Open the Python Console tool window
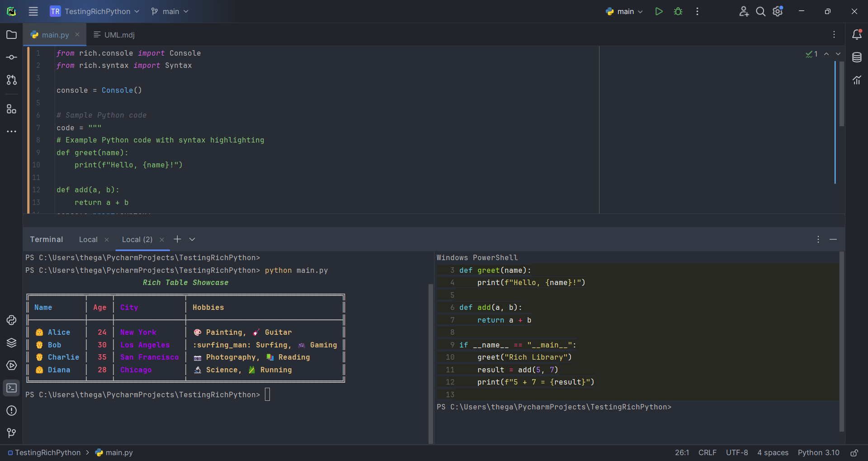The height and width of the screenshot is (461, 868). pyautogui.click(x=12, y=320)
